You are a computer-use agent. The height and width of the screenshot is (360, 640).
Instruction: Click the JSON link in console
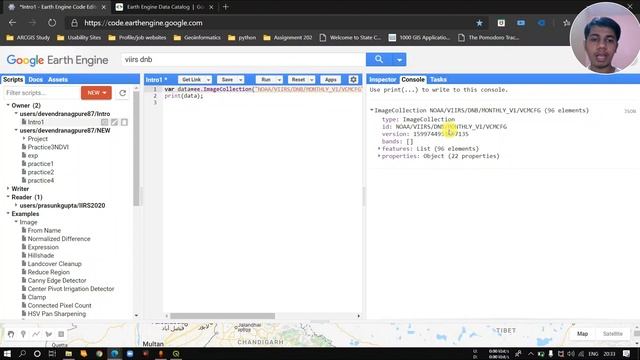click(x=630, y=111)
